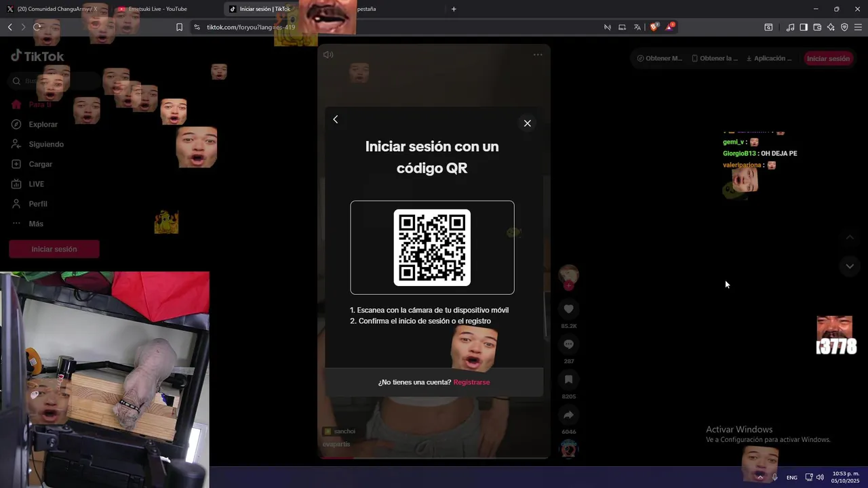Image resolution: width=868 pixels, height=488 pixels.
Task: Open the Leo AI sparkle icon
Action: pos(831,27)
